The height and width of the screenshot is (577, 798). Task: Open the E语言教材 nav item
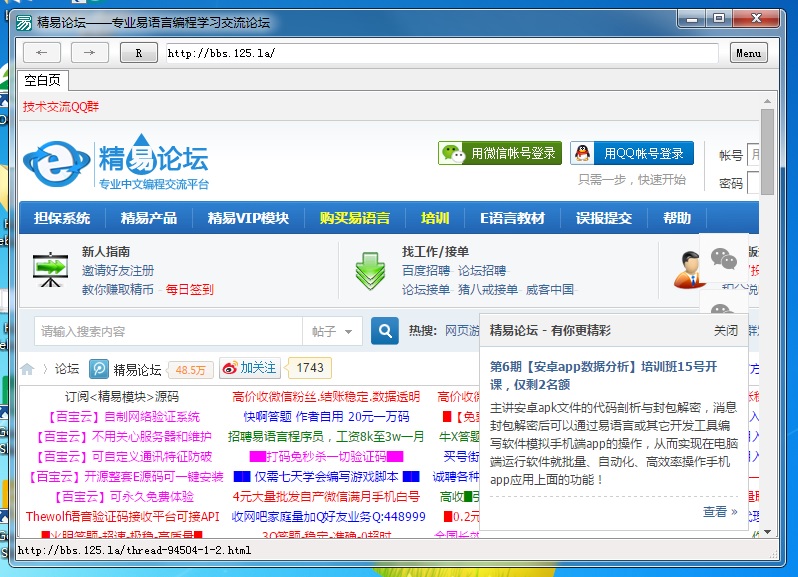[512, 218]
